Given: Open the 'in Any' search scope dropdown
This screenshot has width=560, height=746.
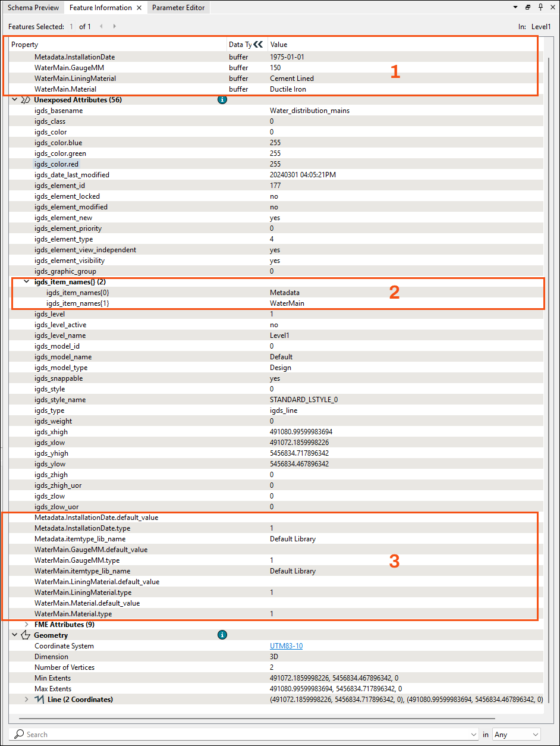Looking at the screenshot, I should tap(517, 735).
